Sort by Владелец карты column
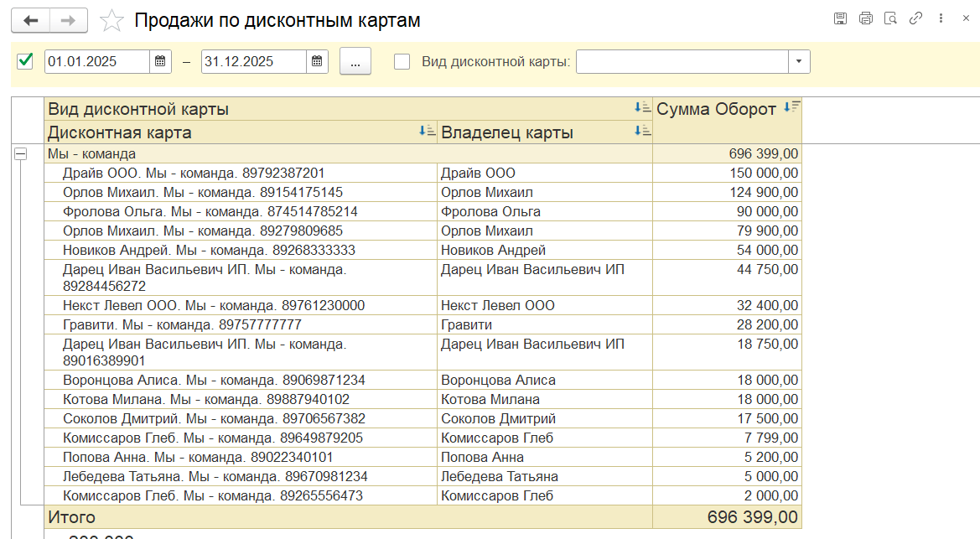Viewport: 980px width, 539px height. pos(642,130)
